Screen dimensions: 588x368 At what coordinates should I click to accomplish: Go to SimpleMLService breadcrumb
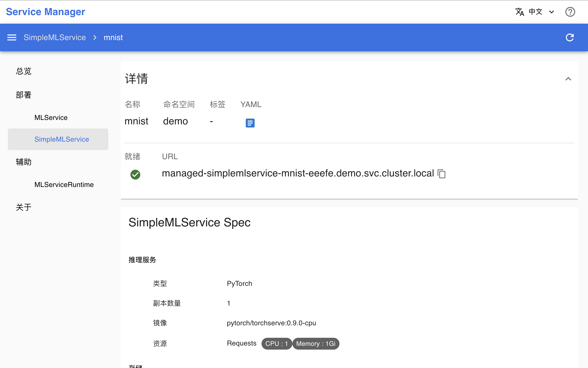coord(55,37)
